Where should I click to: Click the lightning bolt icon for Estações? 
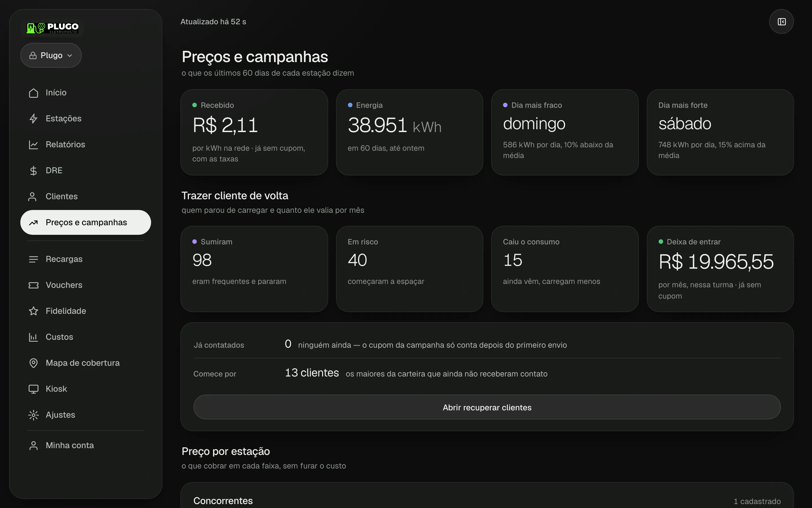[33, 119]
